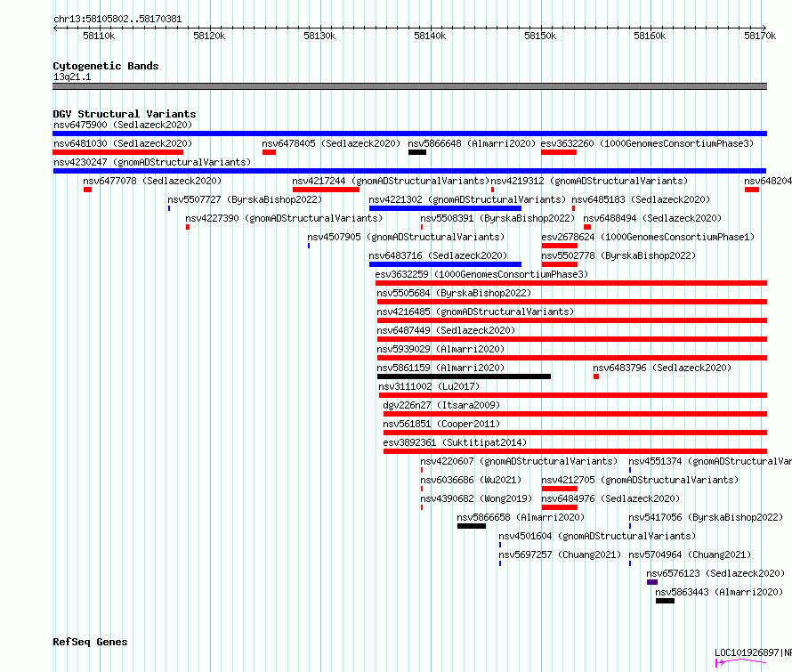Select the black nsv5861159 variant bar
This screenshot has height=672, width=792.
[464, 376]
